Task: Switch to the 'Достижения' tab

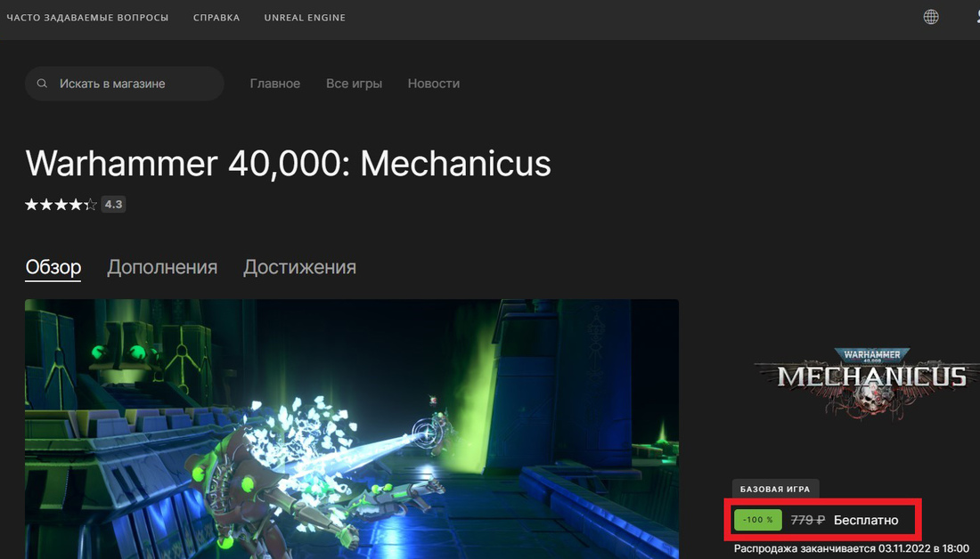Action: [x=299, y=267]
